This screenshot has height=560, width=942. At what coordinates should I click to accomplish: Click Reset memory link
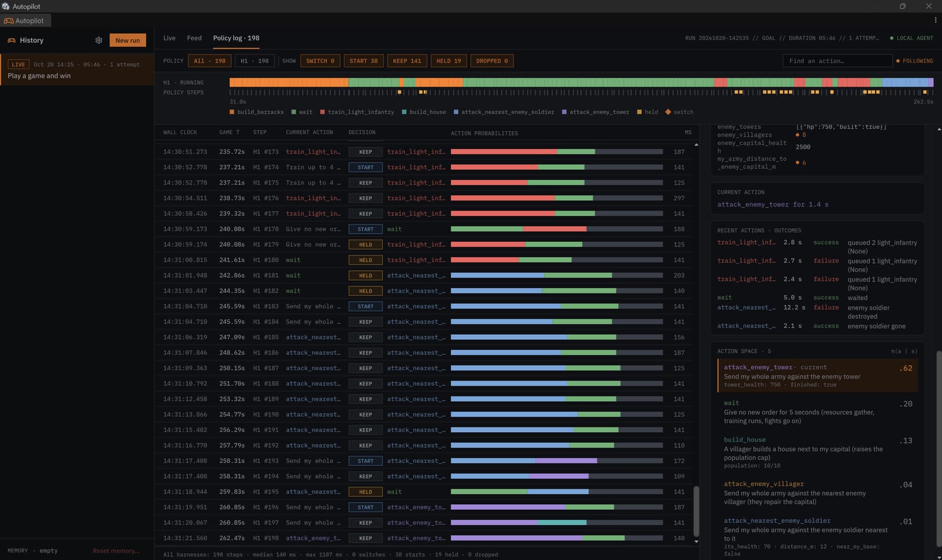coord(116,551)
